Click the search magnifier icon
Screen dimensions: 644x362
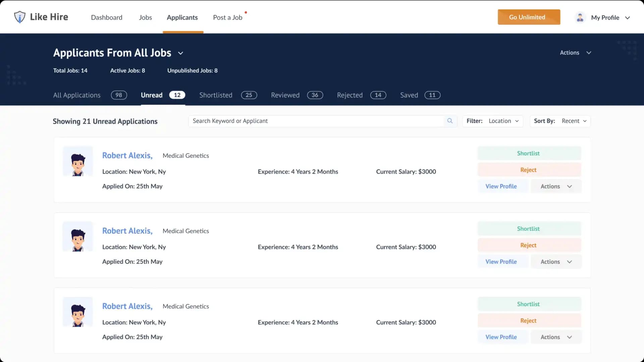[450, 121]
